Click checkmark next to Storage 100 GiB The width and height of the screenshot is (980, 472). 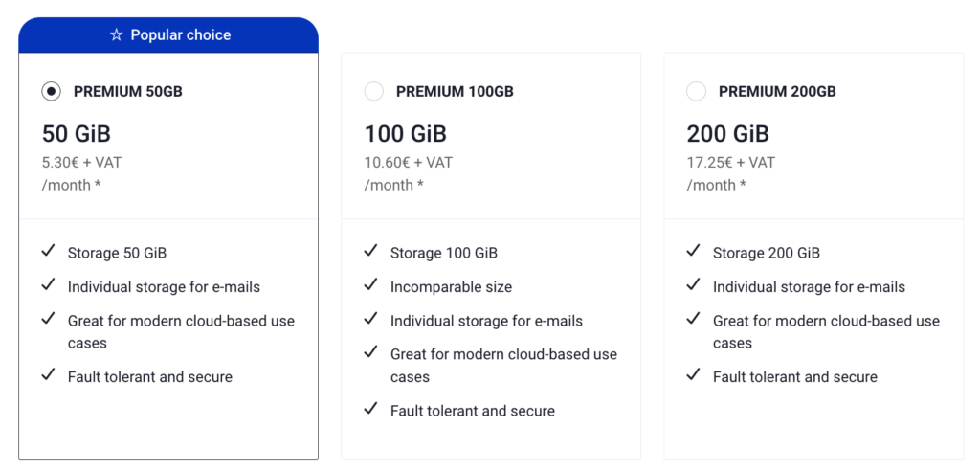[x=370, y=251]
